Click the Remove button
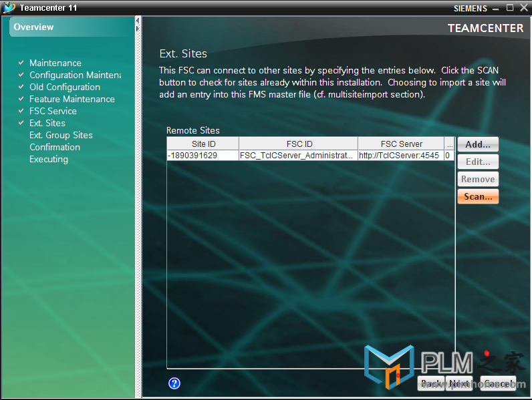 (x=478, y=179)
